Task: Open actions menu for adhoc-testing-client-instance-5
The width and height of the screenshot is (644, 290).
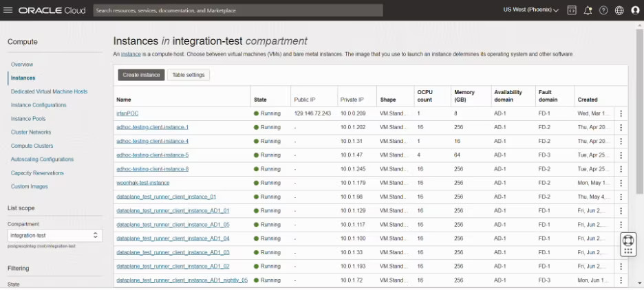Action: 621,155
